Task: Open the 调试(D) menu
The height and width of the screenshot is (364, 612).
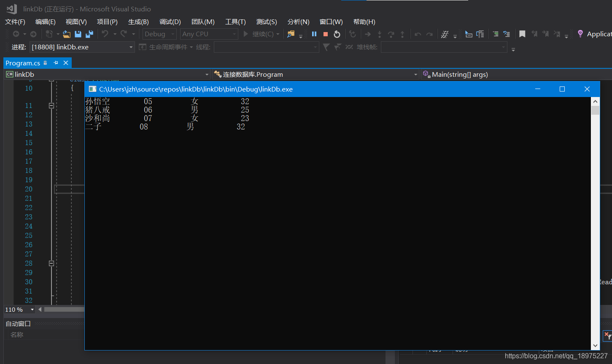Action: (x=170, y=22)
